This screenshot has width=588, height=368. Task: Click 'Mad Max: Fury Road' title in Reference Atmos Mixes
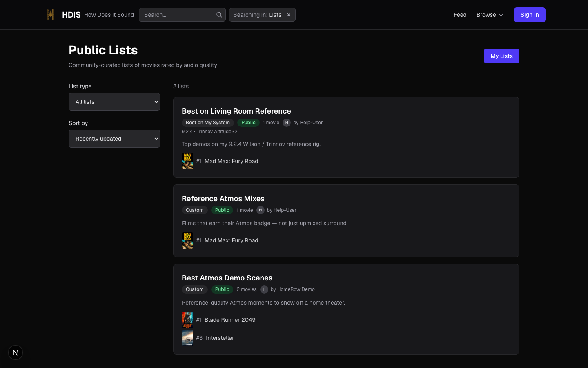(x=232, y=240)
